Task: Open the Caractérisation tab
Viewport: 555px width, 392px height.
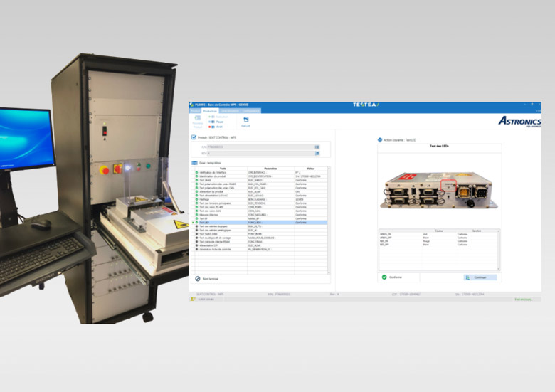Action: click(x=229, y=111)
